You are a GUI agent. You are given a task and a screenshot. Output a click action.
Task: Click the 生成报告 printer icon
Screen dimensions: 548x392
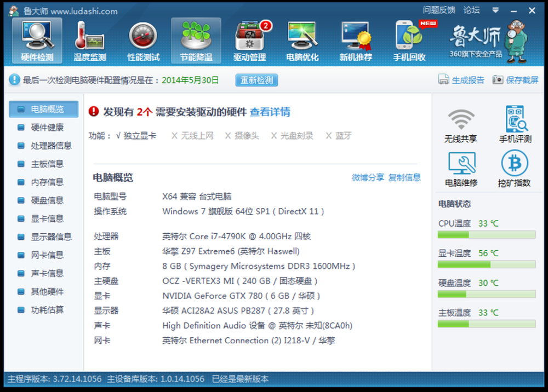coord(443,79)
